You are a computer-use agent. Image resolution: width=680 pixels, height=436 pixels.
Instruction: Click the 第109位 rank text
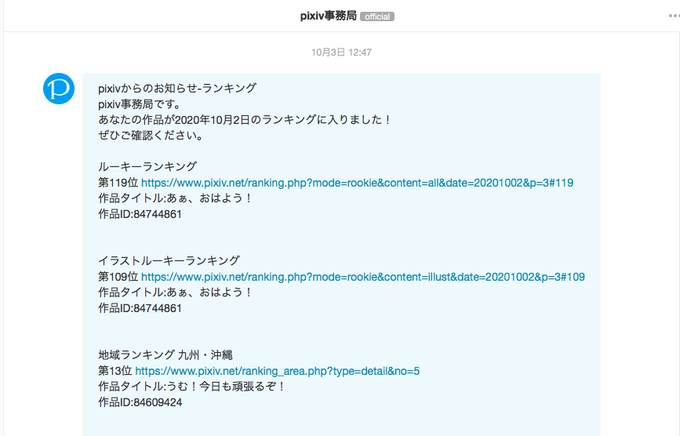[118, 277]
